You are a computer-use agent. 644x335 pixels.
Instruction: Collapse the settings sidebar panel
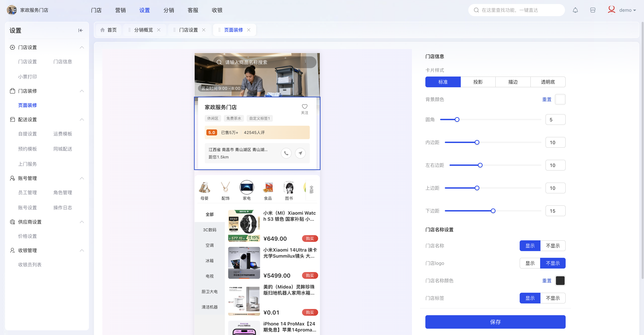(81, 31)
